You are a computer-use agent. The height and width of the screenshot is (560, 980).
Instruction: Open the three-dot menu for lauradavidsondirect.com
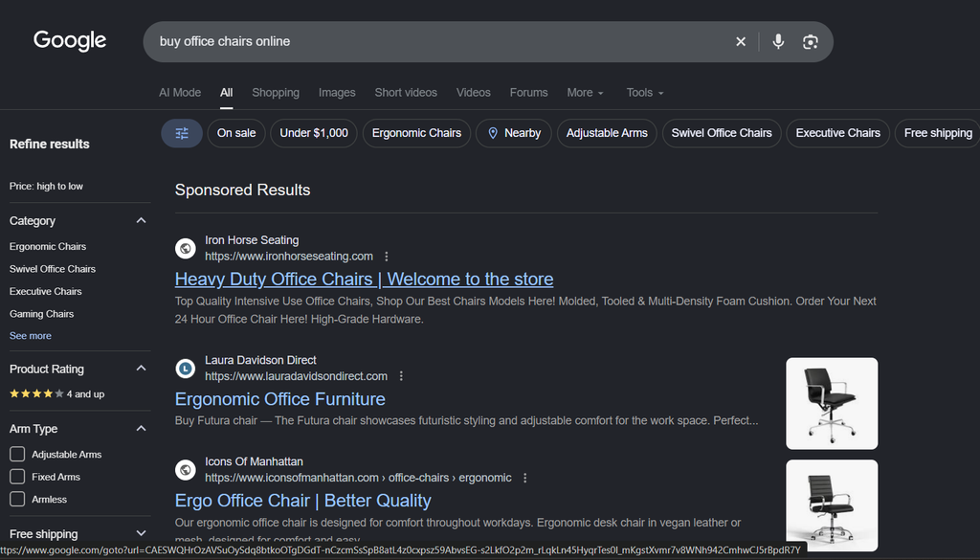click(x=401, y=376)
